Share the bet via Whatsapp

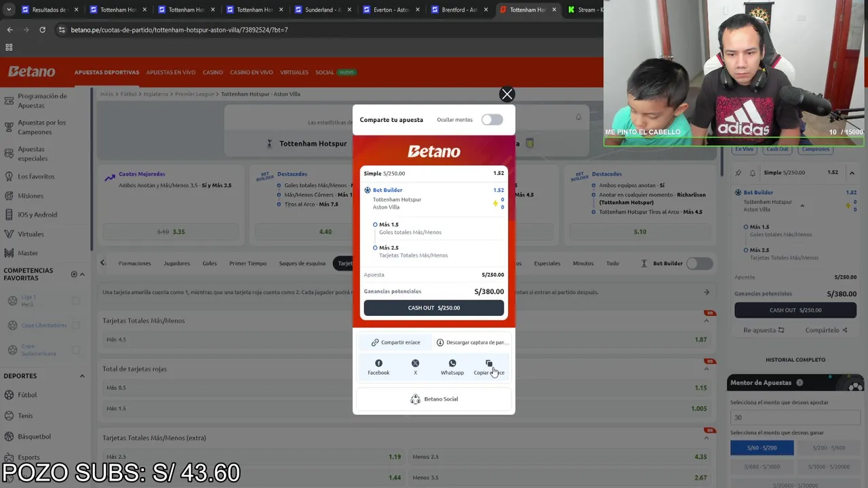pyautogui.click(x=452, y=367)
